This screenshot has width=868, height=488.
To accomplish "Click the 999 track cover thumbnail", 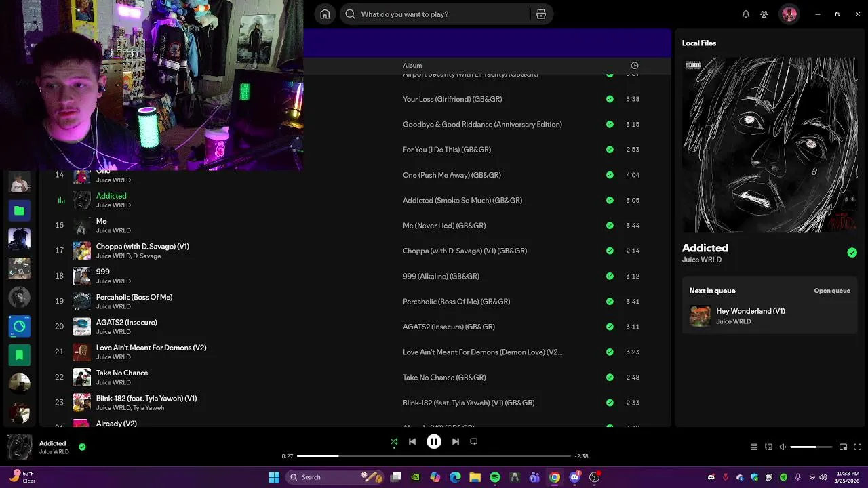I will [81, 276].
